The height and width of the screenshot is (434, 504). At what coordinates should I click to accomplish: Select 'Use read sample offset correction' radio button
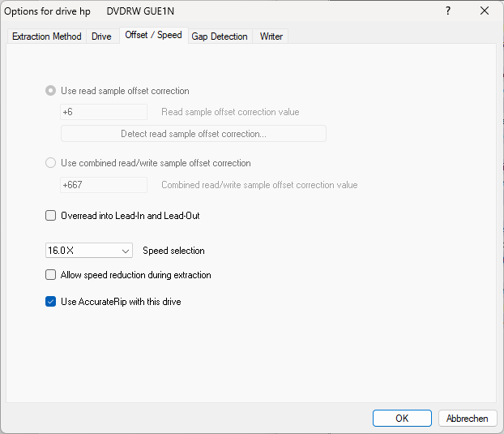coord(51,91)
